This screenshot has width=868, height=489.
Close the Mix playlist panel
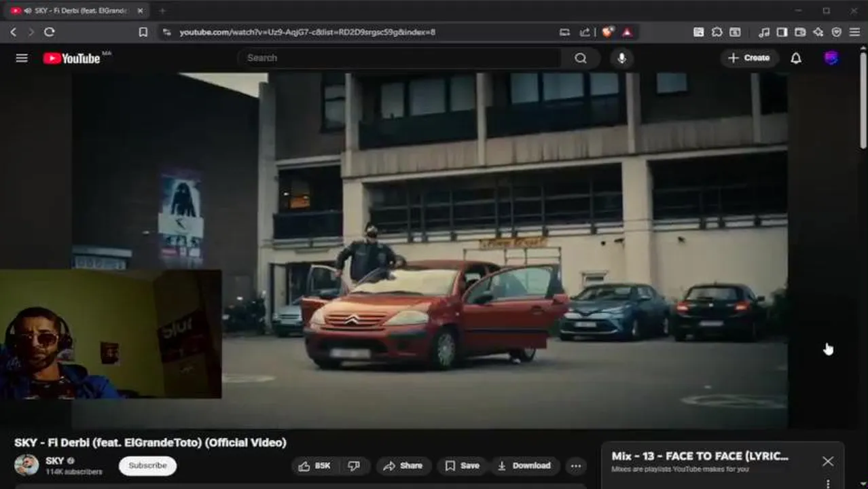(x=828, y=461)
